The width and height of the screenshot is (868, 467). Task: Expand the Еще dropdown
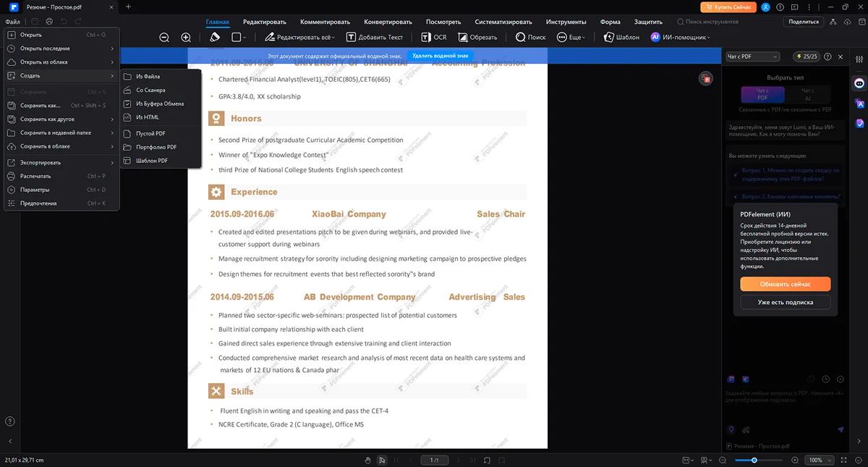(x=583, y=37)
